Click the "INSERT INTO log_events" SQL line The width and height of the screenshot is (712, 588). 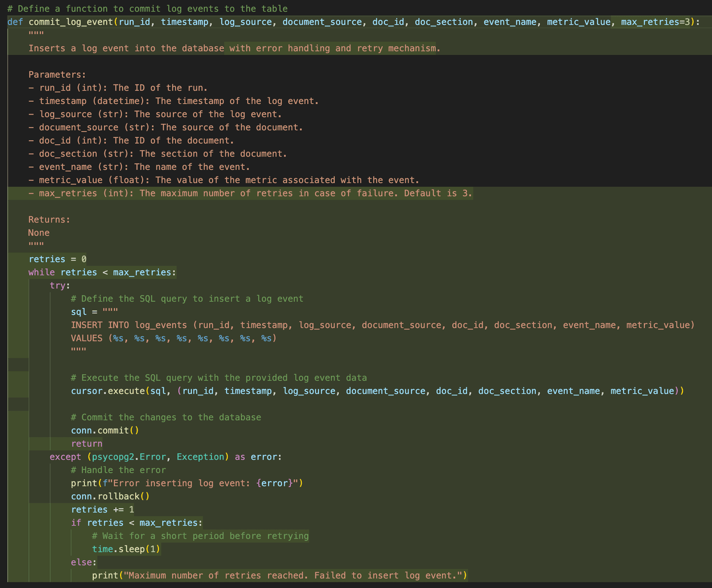tap(383, 325)
